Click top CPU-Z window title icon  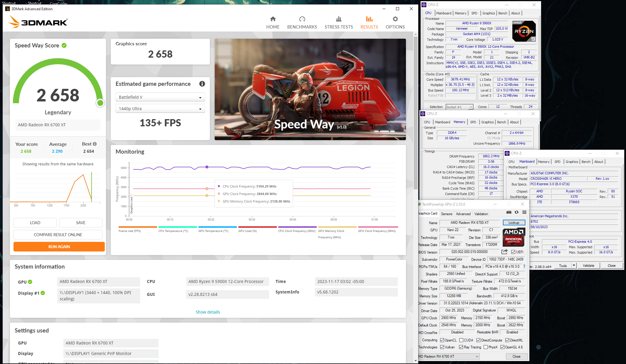tap(424, 5)
